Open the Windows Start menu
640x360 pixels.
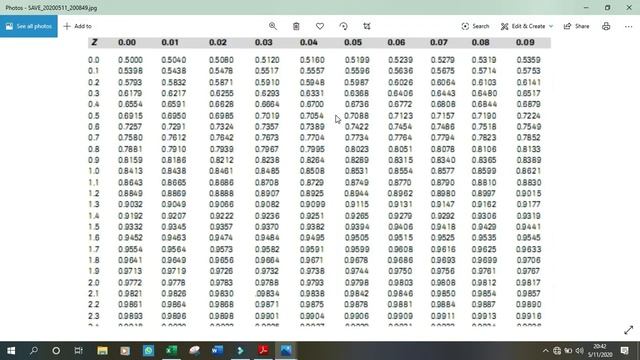coord(11,351)
